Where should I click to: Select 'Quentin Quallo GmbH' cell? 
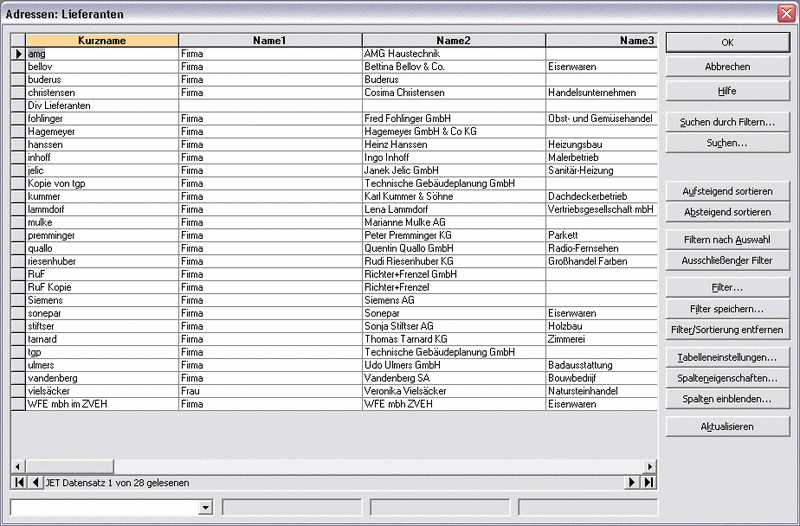[x=454, y=248]
